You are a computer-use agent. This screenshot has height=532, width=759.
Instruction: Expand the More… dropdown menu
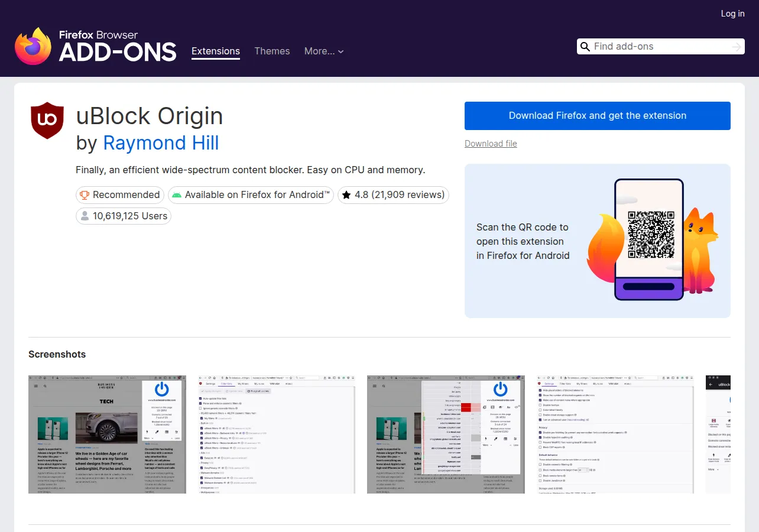(324, 51)
